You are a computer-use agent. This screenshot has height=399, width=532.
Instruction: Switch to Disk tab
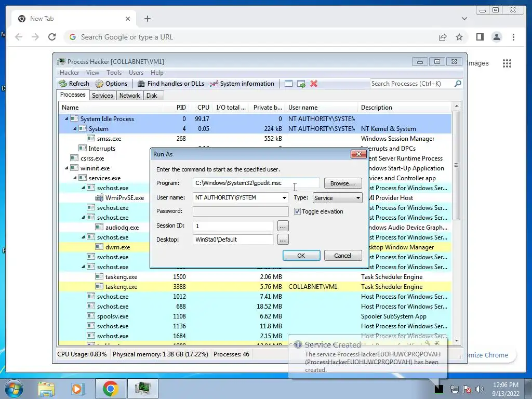click(152, 96)
